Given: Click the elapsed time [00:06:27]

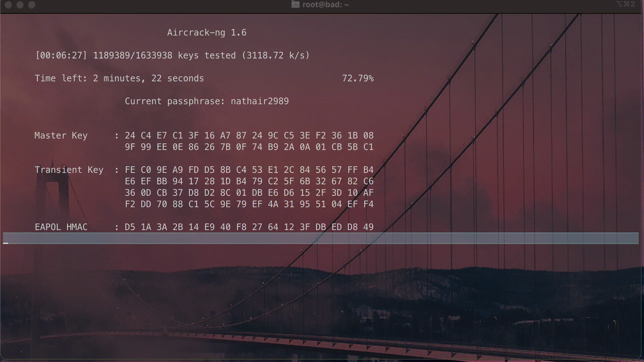Looking at the screenshot, I should [61, 55].
